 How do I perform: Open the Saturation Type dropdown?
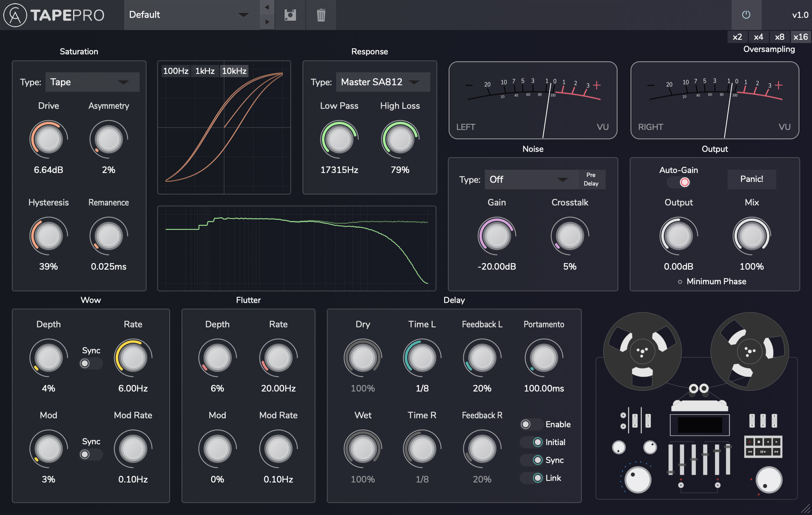(x=92, y=82)
